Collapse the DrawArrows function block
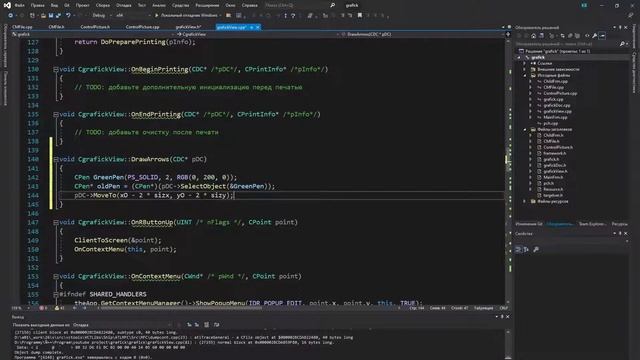This screenshot has width=640, height=360. [x=56, y=160]
